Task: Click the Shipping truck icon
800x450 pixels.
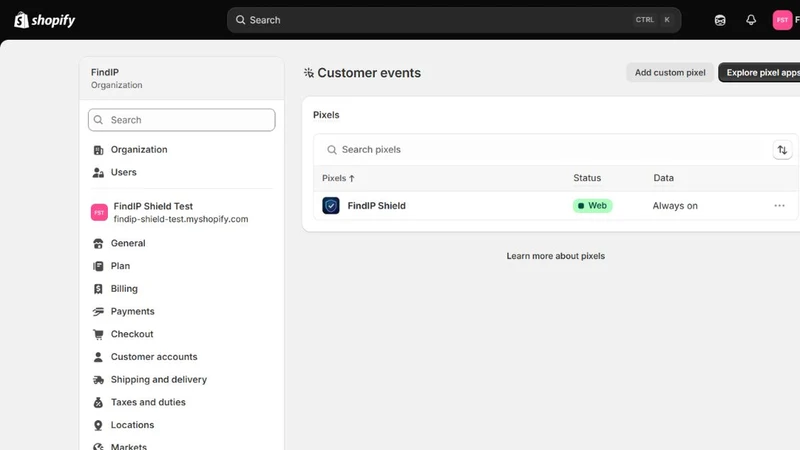Action: point(98,380)
